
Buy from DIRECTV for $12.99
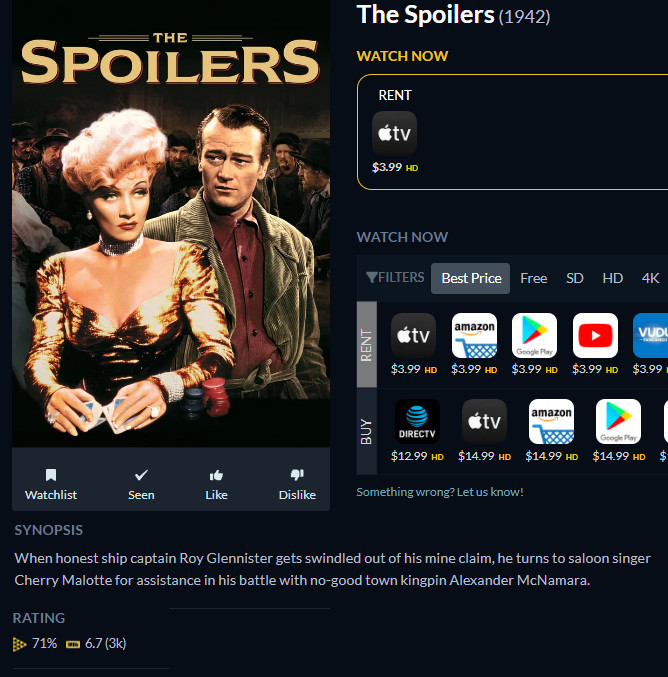click(417, 421)
